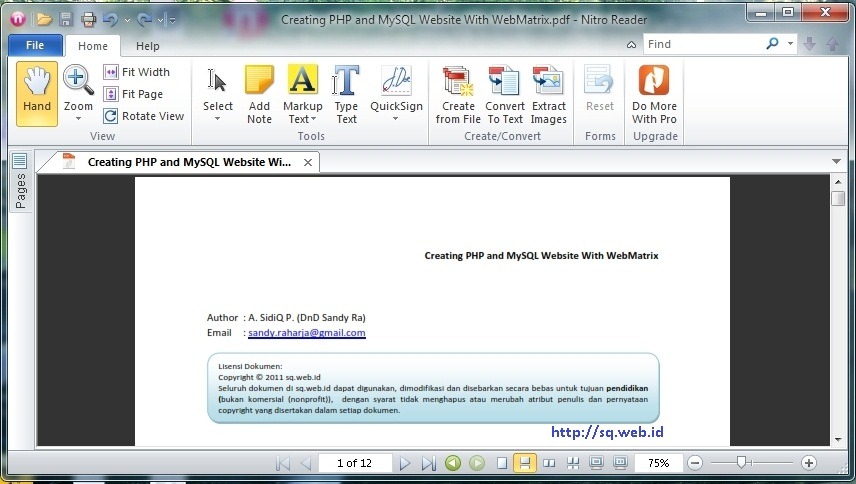Switch to Facing pages layout
Viewport: 856px width, 484px height.
point(549,463)
